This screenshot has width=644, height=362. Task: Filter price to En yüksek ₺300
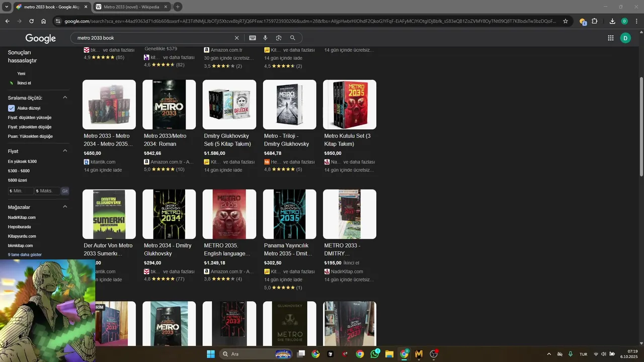point(22,161)
